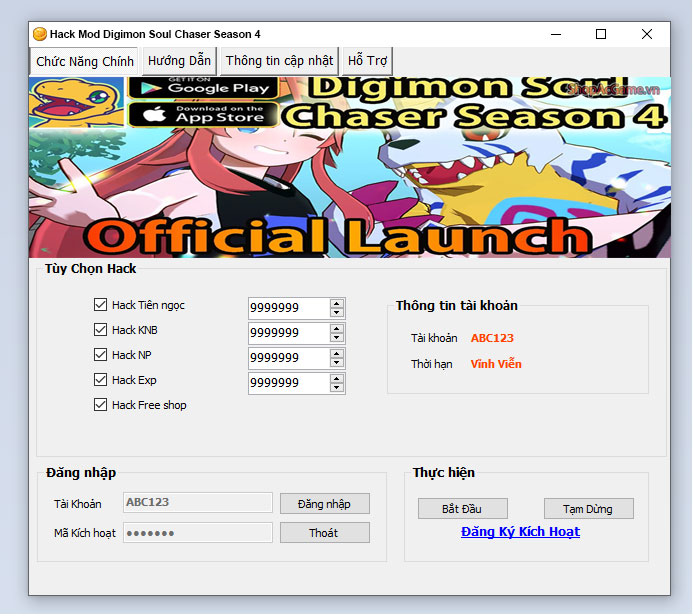
Task: Increase the Hack Exp value with up arrow
Action: tap(337, 379)
